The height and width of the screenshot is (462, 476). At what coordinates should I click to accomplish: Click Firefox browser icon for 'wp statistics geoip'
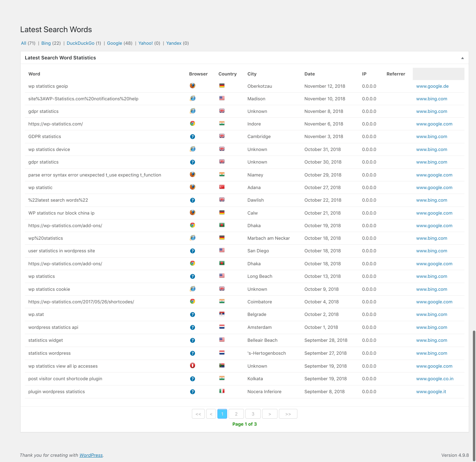193,86
